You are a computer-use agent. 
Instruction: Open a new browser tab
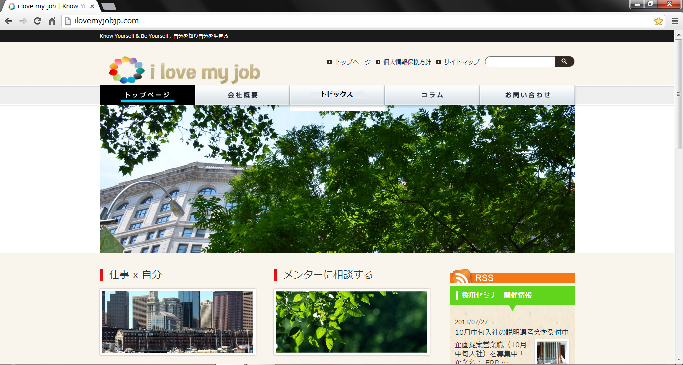[108, 6]
